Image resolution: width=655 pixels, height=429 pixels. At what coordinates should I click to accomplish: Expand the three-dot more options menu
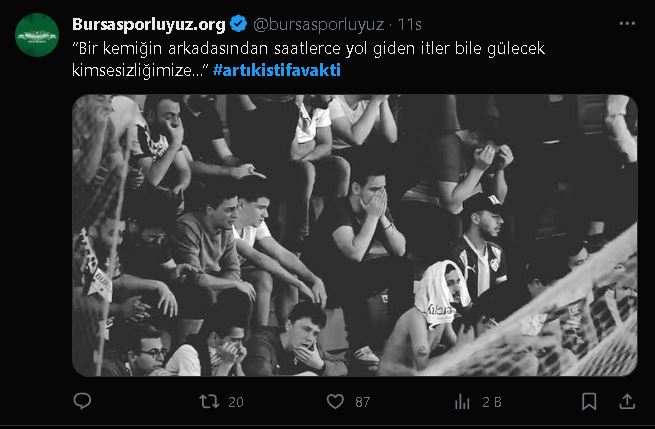pos(627,24)
